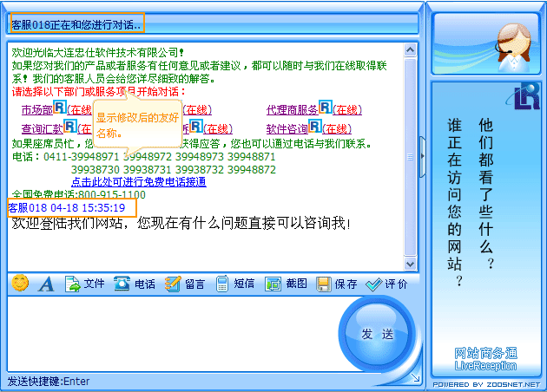The height and width of the screenshot is (392, 547).
Task: Click the 留言 leave message icon
Action: [x=173, y=284]
